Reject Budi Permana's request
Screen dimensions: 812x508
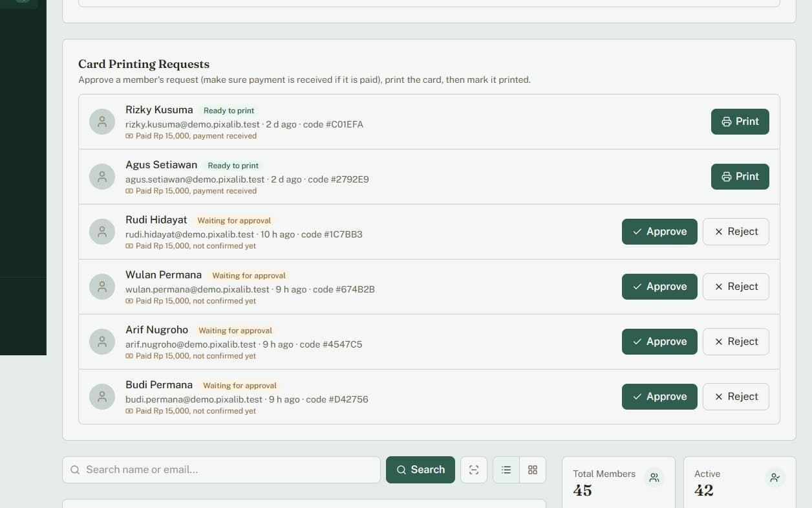736,397
